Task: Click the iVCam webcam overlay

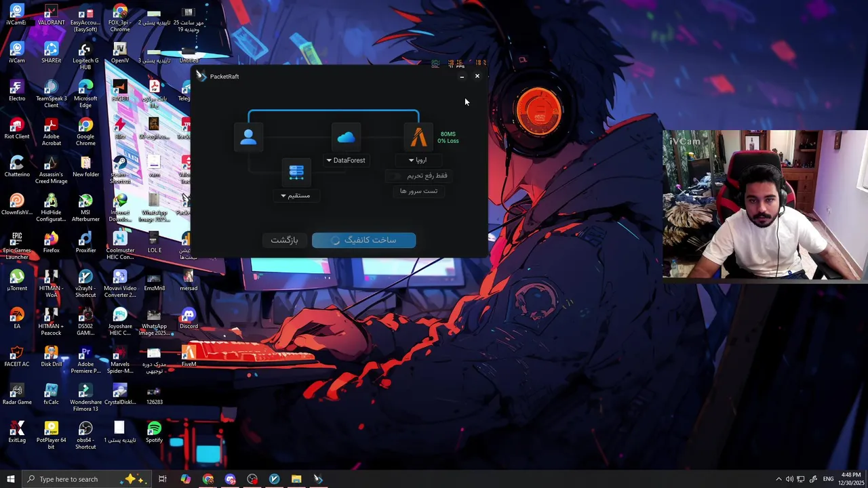Action: [x=765, y=205]
